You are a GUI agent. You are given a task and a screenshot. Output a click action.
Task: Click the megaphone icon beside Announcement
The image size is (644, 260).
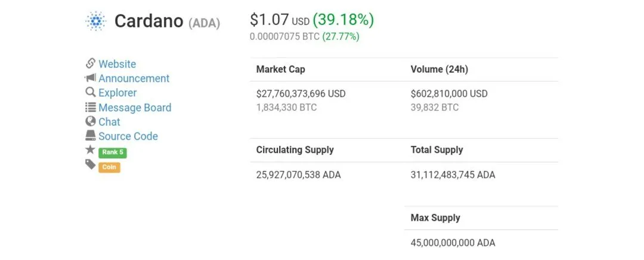click(91, 78)
